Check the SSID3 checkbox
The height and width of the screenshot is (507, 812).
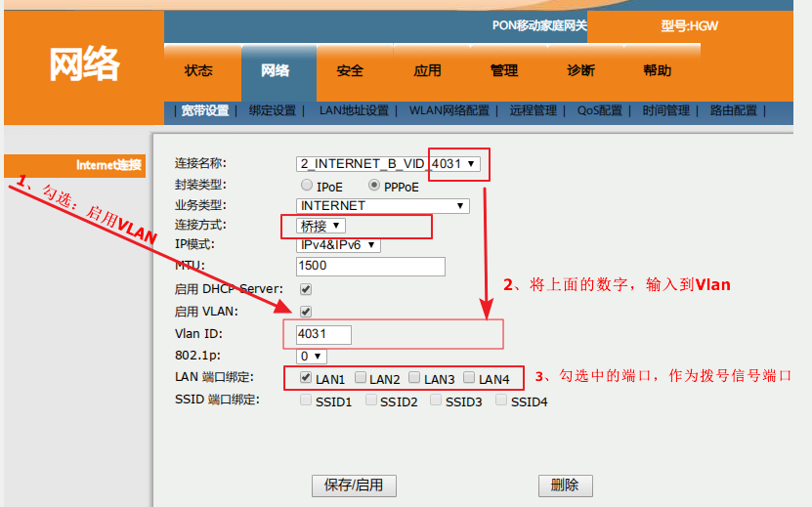tap(436, 400)
